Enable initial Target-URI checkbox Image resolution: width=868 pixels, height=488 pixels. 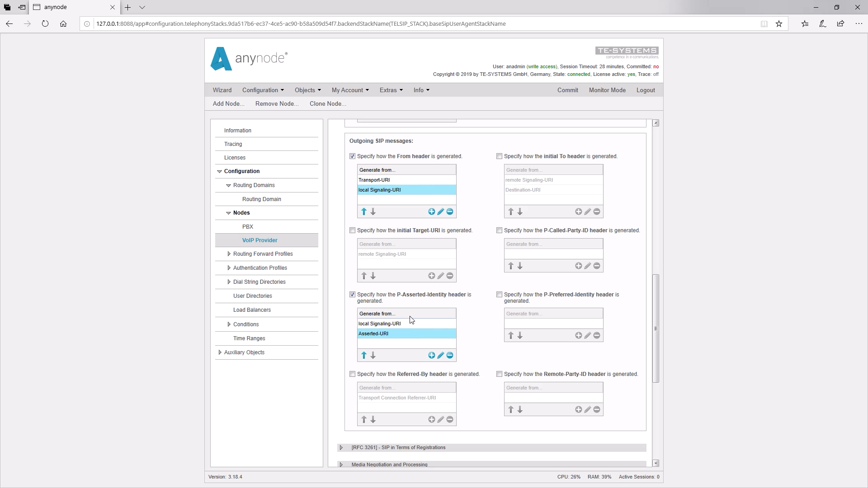coord(352,230)
